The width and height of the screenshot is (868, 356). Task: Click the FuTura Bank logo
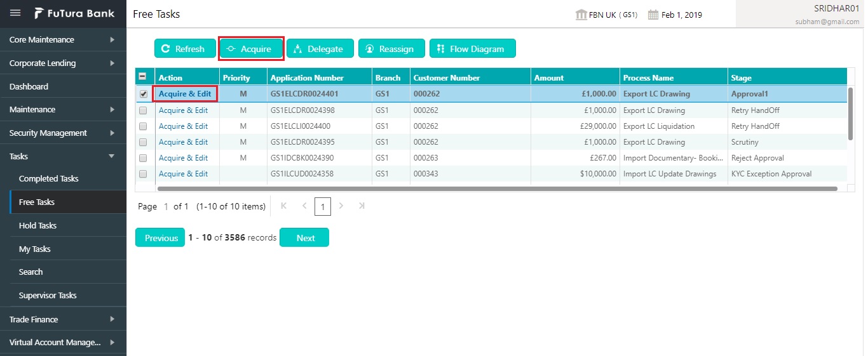click(75, 13)
